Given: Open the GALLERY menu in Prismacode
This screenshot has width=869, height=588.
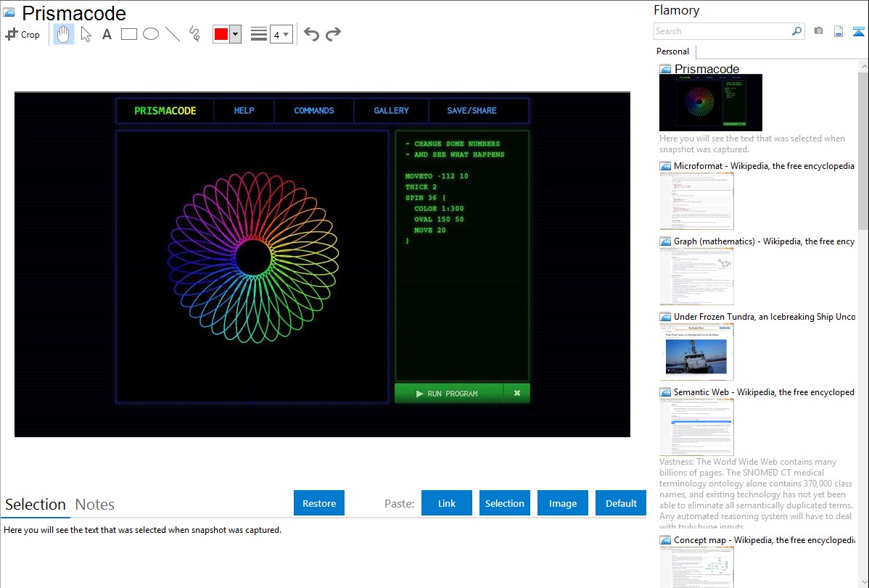Looking at the screenshot, I should coord(391,111).
